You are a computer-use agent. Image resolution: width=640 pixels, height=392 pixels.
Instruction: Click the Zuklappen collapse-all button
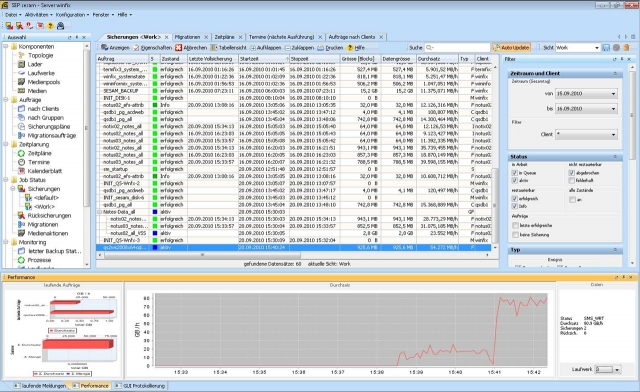(x=299, y=48)
